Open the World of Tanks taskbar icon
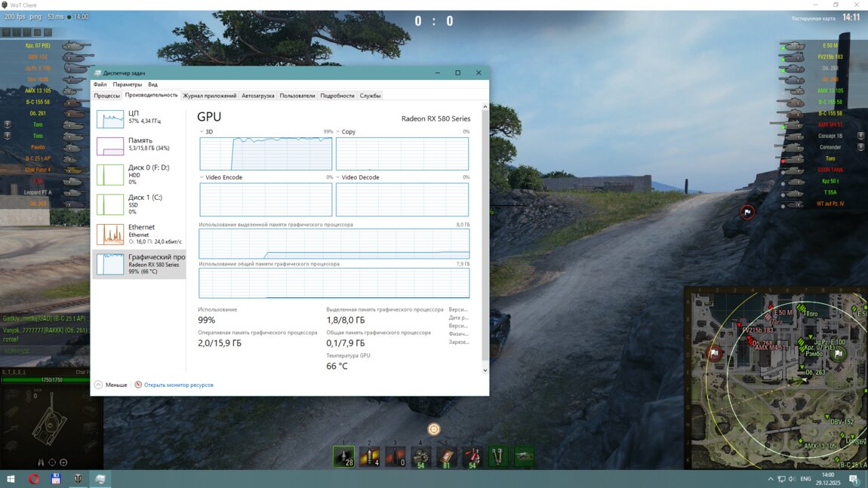This screenshot has width=868, height=488. tap(78, 479)
